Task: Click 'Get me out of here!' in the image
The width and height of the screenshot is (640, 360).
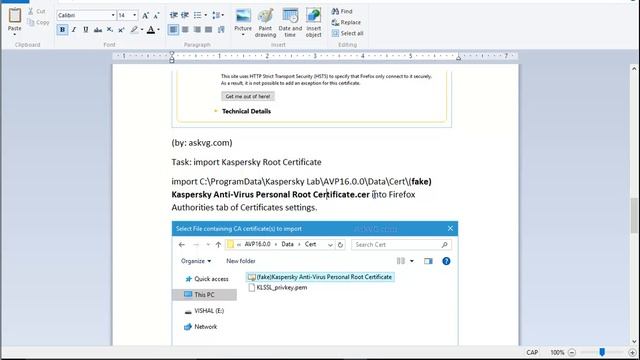Action: click(x=248, y=96)
